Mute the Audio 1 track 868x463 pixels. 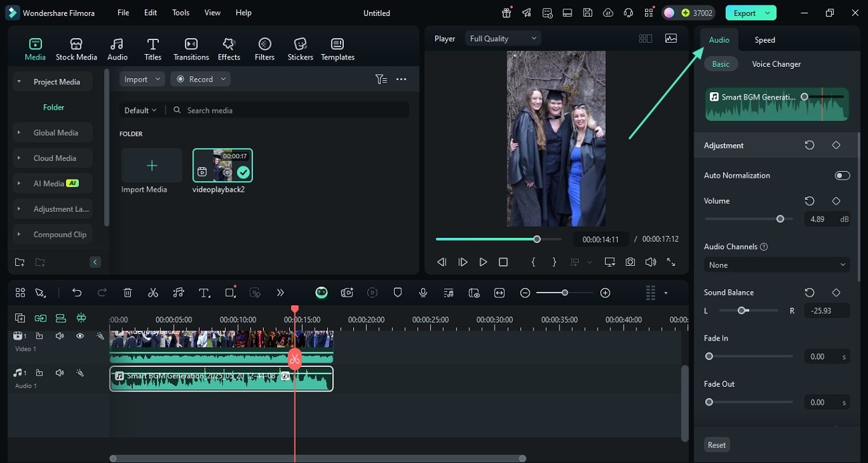pos(59,373)
